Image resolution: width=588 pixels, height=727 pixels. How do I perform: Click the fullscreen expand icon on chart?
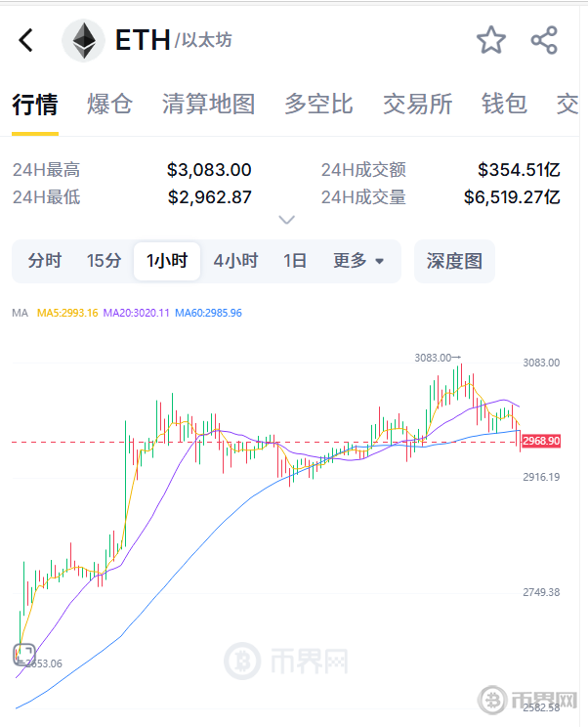tap(24, 655)
